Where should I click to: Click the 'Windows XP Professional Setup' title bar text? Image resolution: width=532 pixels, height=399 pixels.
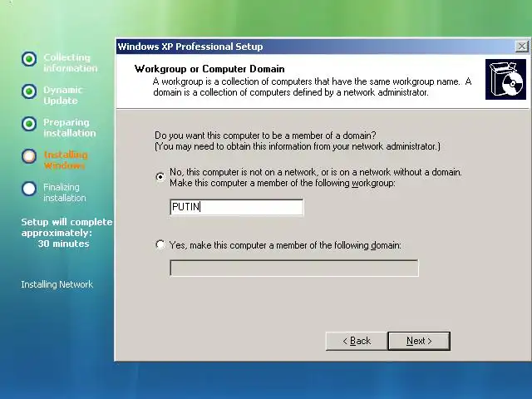[190, 47]
